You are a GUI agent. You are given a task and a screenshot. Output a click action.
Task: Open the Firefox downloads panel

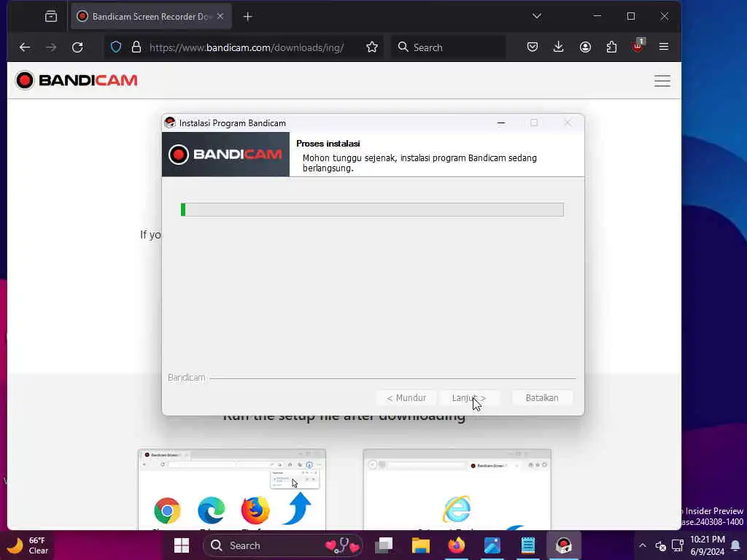pyautogui.click(x=559, y=47)
